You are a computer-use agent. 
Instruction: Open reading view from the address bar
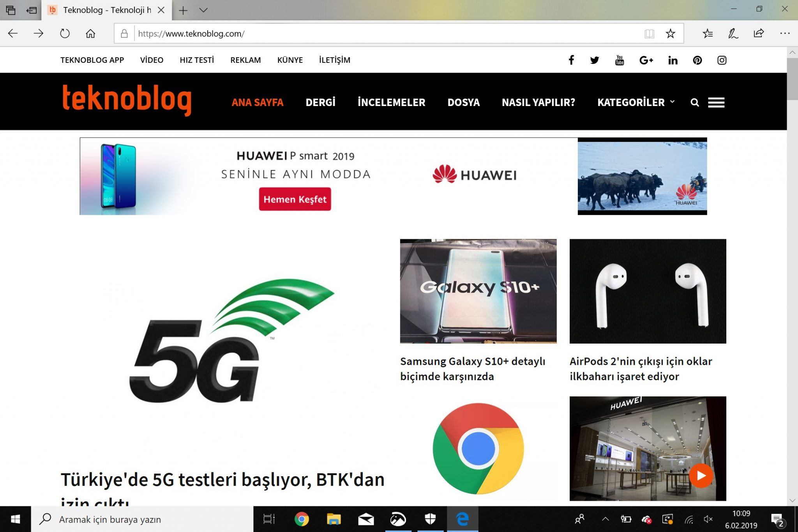[649, 34]
